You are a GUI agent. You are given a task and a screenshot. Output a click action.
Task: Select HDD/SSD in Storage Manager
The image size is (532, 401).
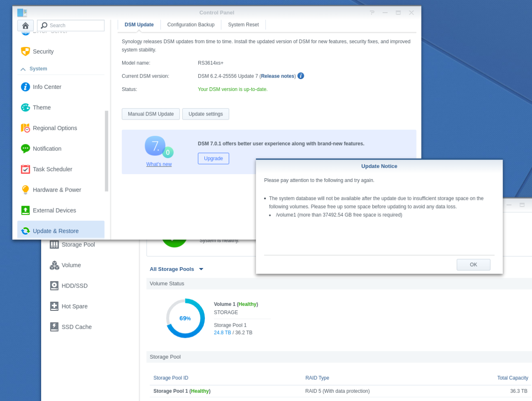(74, 286)
